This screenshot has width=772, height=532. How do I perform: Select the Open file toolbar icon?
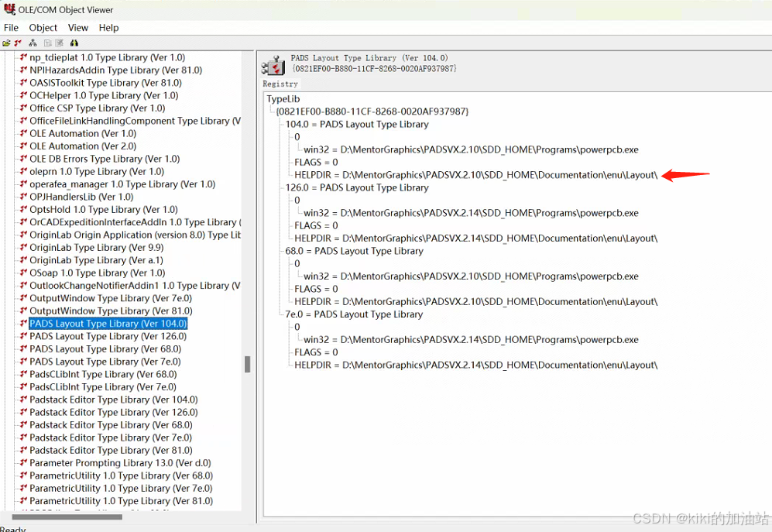[7, 43]
